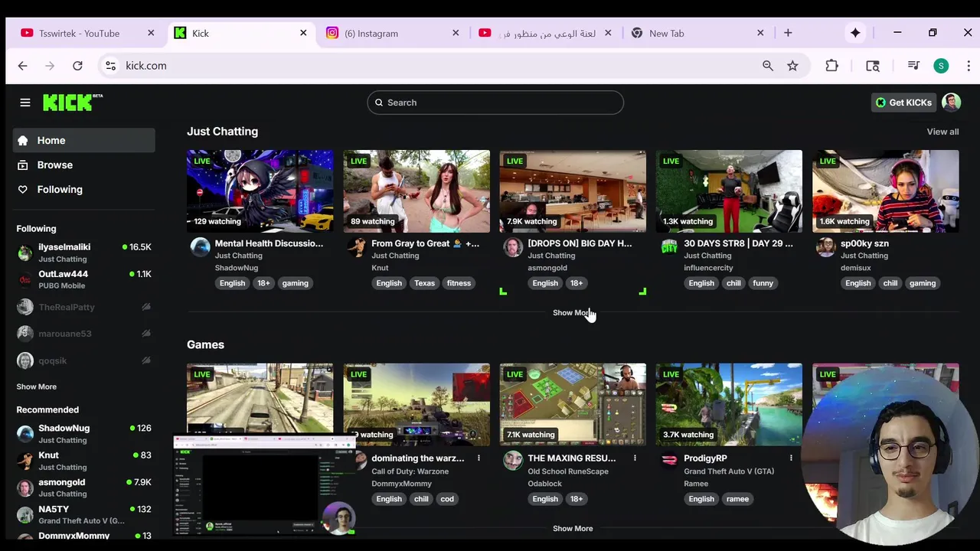Open Chrome profile S avatar
The height and width of the screenshot is (551, 980).
click(x=941, y=66)
